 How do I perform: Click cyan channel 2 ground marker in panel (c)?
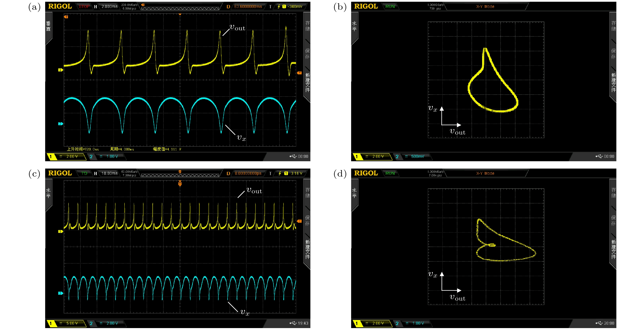60,293
